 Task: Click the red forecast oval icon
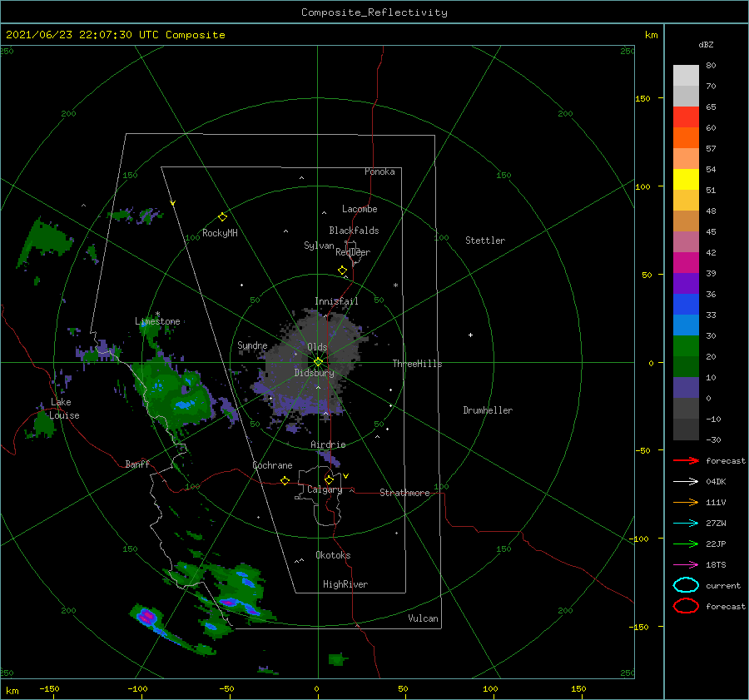pos(686,606)
